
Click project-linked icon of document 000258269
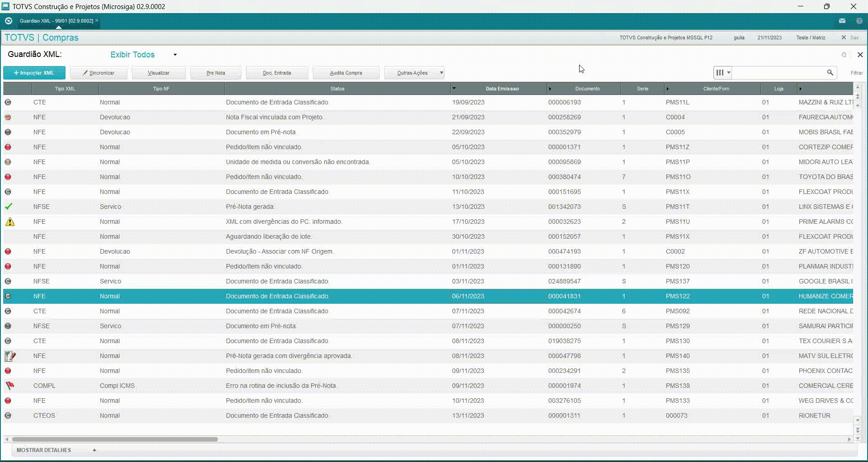8,117
